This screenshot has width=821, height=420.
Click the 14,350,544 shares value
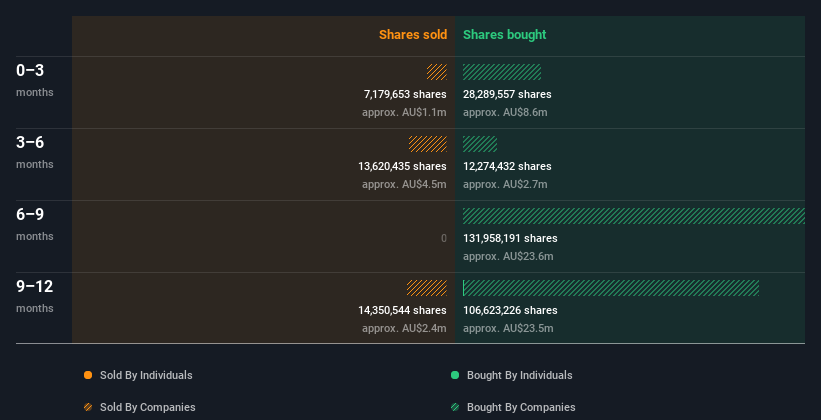tap(402, 310)
